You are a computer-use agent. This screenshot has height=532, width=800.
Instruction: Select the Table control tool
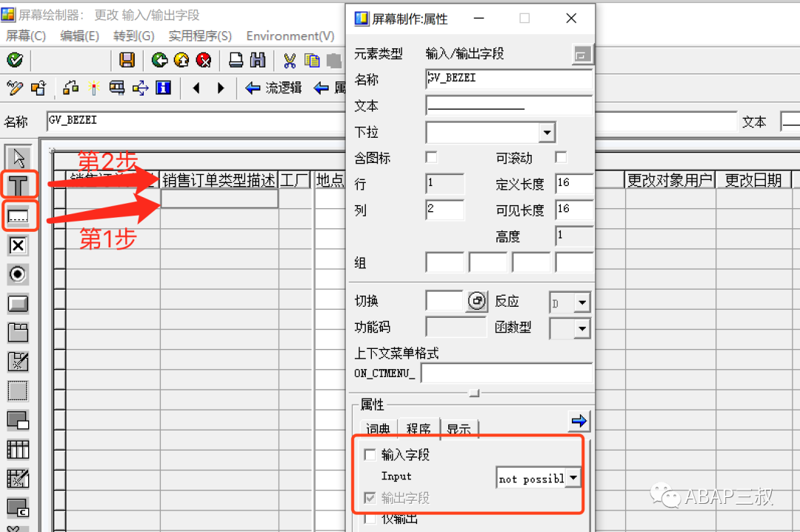click(x=18, y=450)
